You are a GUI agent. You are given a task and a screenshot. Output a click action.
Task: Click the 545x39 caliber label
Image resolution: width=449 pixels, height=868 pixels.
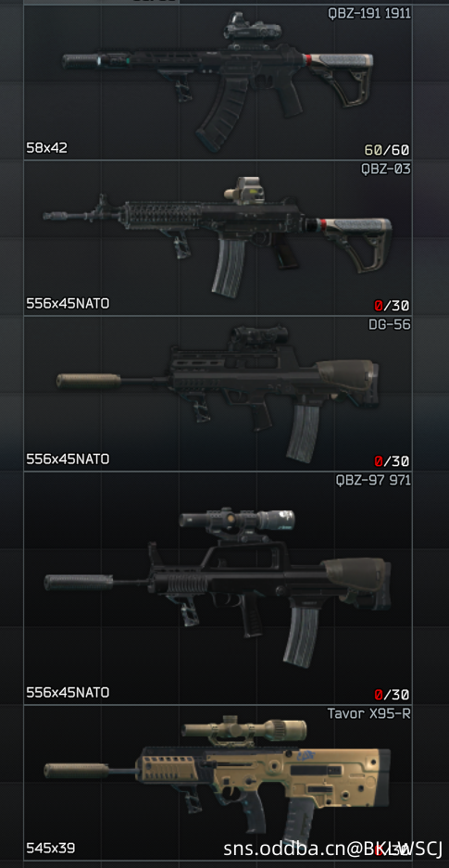pyautogui.click(x=50, y=848)
